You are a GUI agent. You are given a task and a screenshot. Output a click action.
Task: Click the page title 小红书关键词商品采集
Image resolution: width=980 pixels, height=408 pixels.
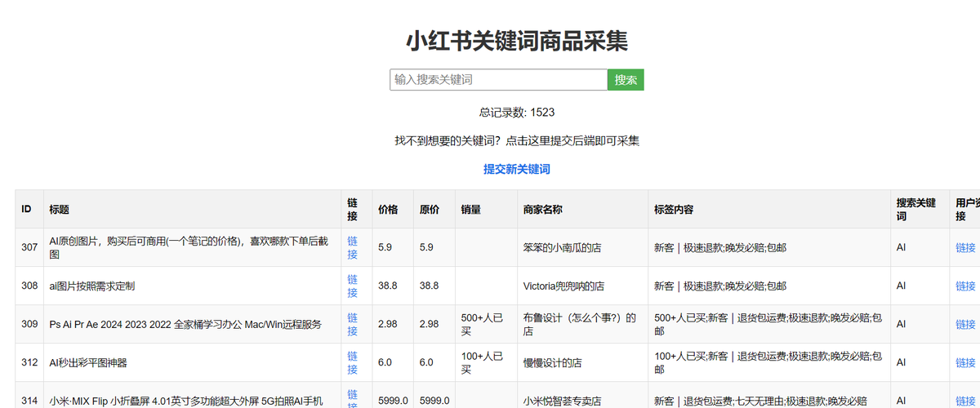pyautogui.click(x=517, y=40)
